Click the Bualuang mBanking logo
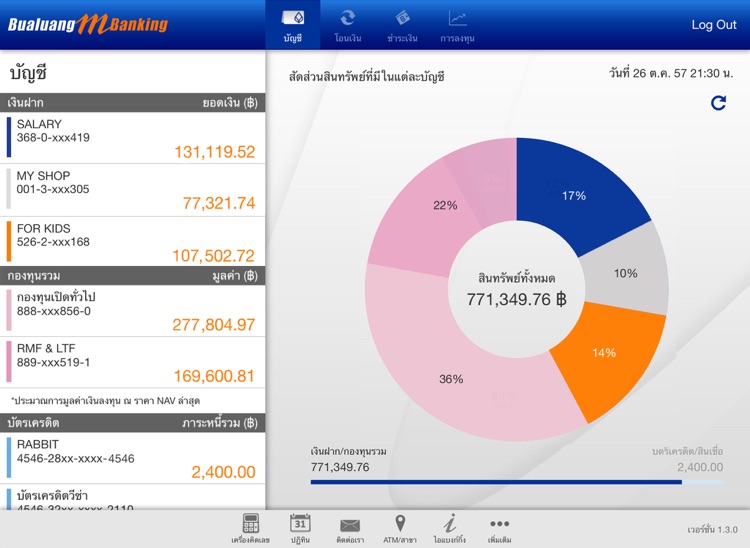Screen dimensions: 750x548 pyautogui.click(x=88, y=24)
